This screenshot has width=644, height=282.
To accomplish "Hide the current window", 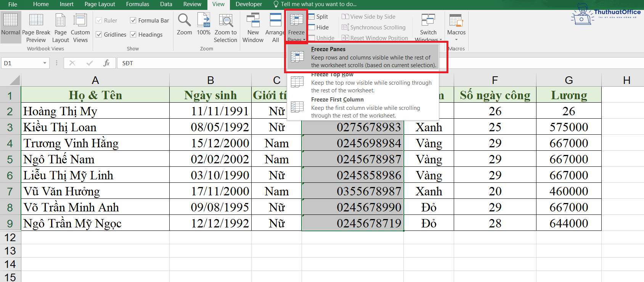I will (x=318, y=27).
